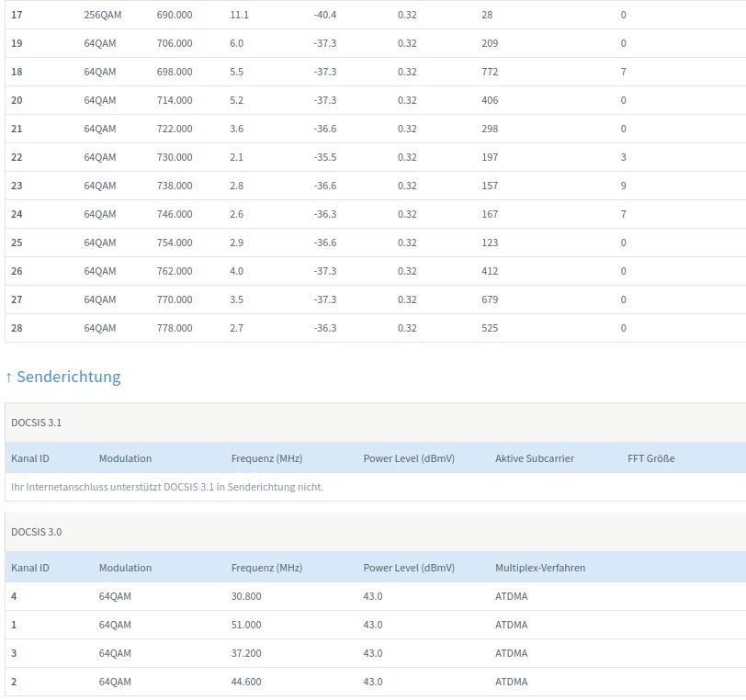Click channel ID 28 in downstream table
The height and width of the screenshot is (700, 746).
coord(17,329)
